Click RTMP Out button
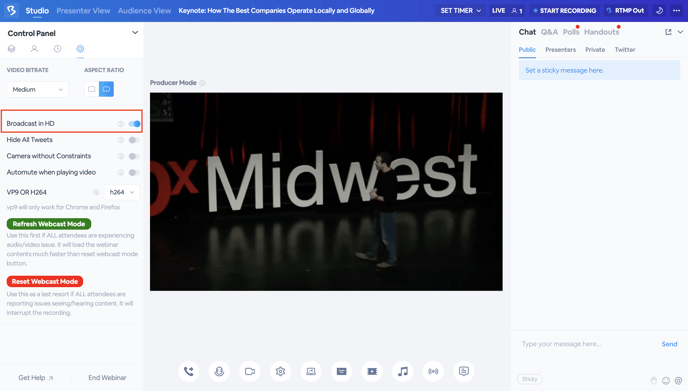 click(x=625, y=11)
